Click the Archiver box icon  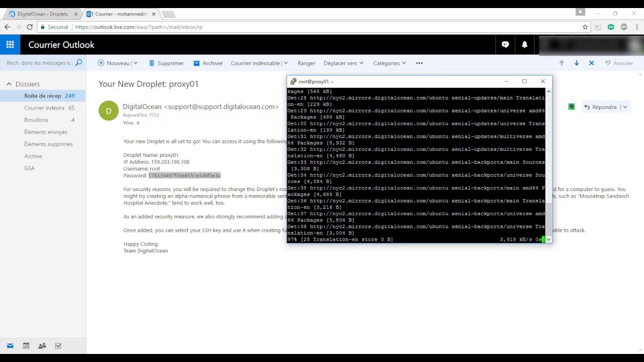196,63
